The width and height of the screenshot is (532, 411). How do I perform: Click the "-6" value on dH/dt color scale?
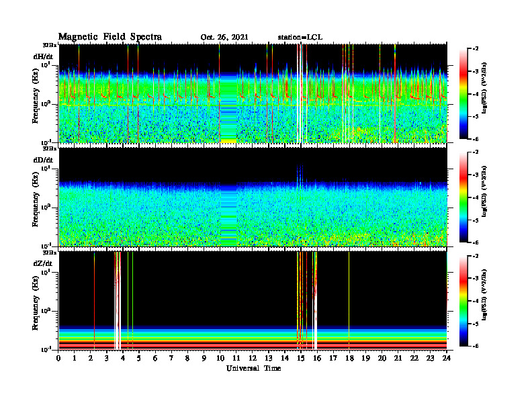coord(476,139)
